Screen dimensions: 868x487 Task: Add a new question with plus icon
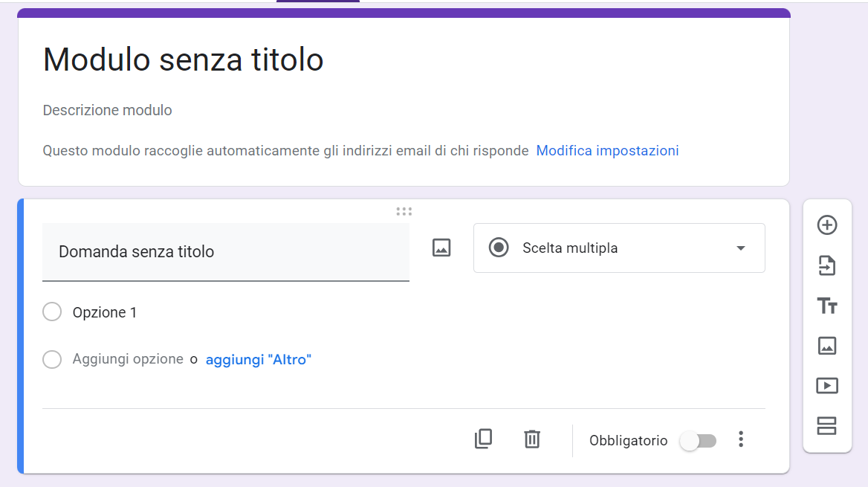coord(827,225)
